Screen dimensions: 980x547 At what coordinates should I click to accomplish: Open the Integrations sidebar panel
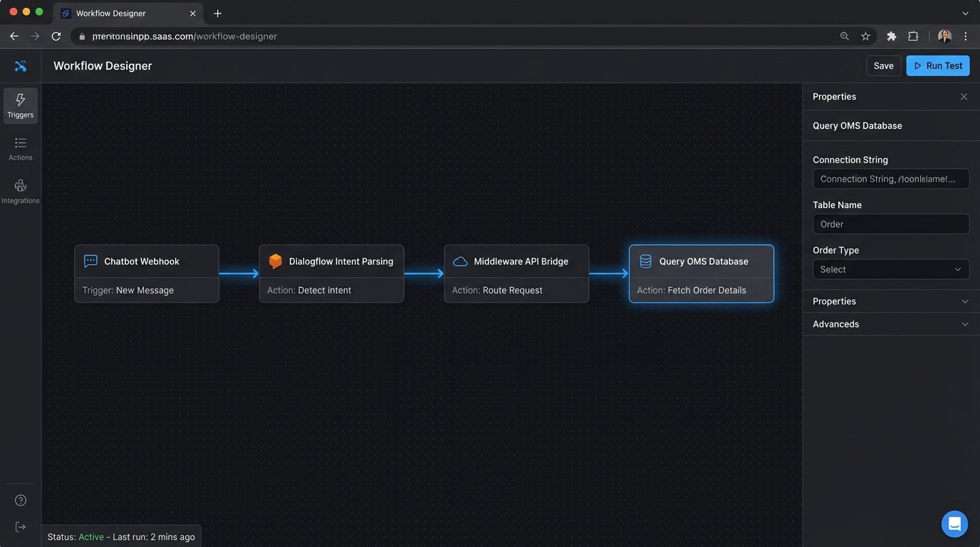click(21, 192)
